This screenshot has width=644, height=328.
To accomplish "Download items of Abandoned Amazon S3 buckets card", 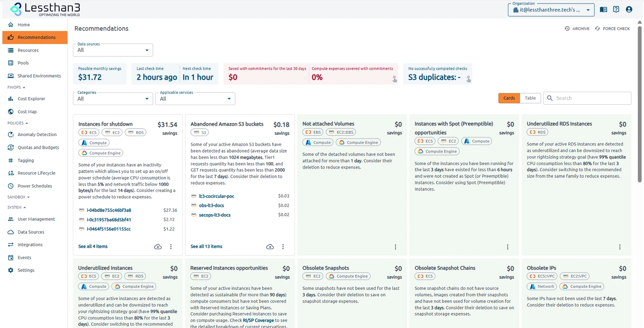I will tap(270, 247).
